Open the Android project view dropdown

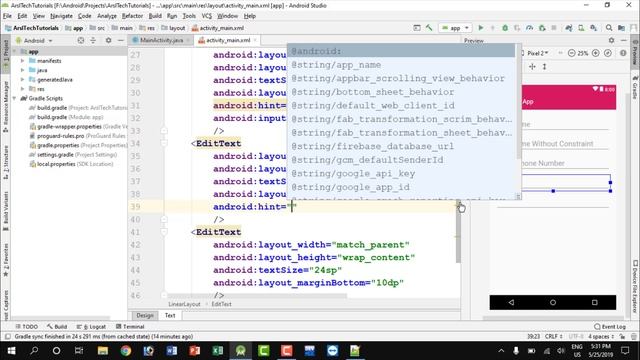(34, 40)
